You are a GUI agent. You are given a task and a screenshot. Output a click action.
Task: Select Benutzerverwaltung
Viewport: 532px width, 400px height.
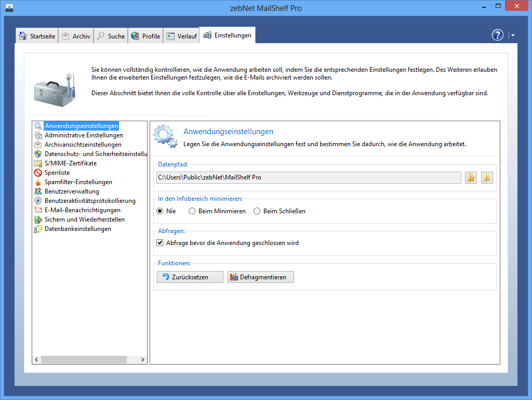click(72, 191)
